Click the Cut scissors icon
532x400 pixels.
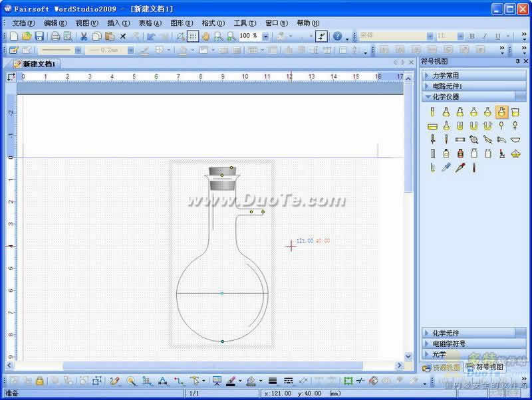pos(84,36)
